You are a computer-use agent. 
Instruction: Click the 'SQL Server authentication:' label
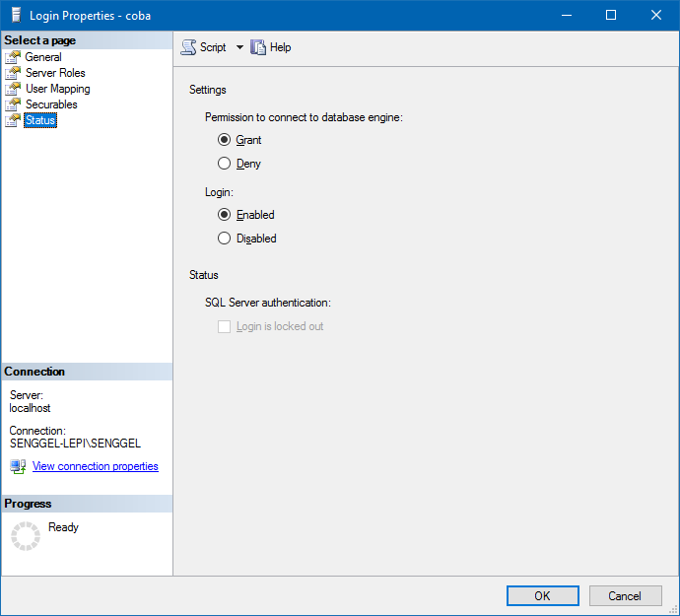coord(268,303)
